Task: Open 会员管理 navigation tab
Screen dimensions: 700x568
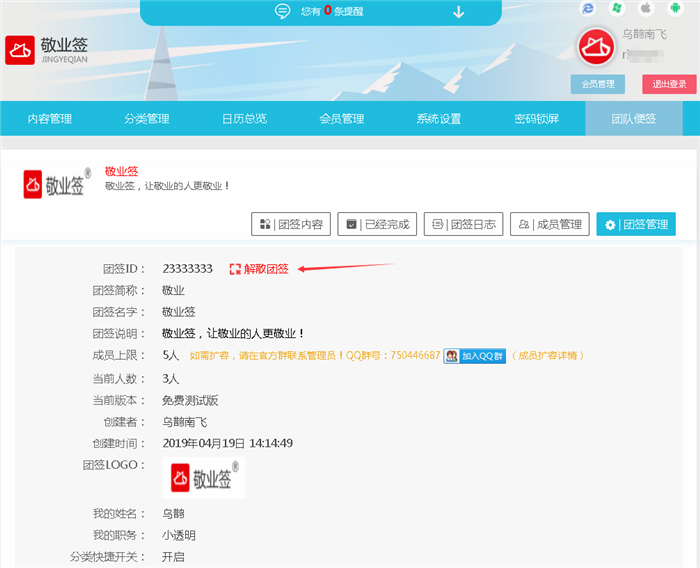Action: [342, 118]
